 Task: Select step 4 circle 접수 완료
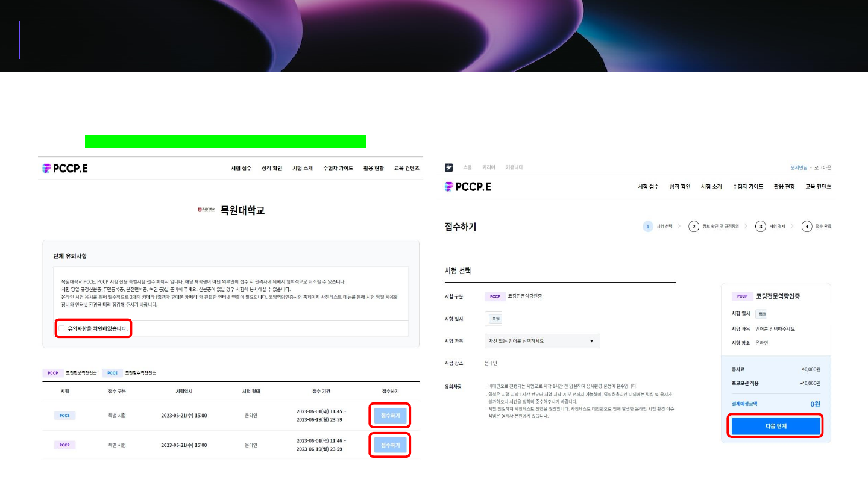[x=807, y=227]
